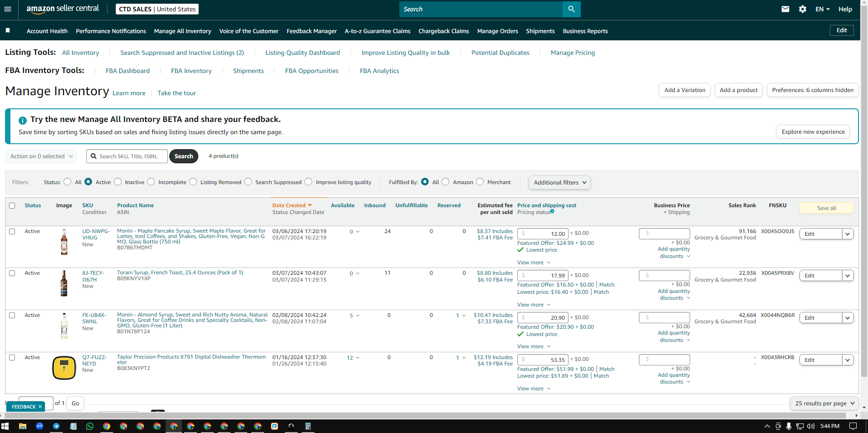The height and width of the screenshot is (433, 868).
Task: Select Fulfilled By Amazon radio button
Action: point(446,182)
